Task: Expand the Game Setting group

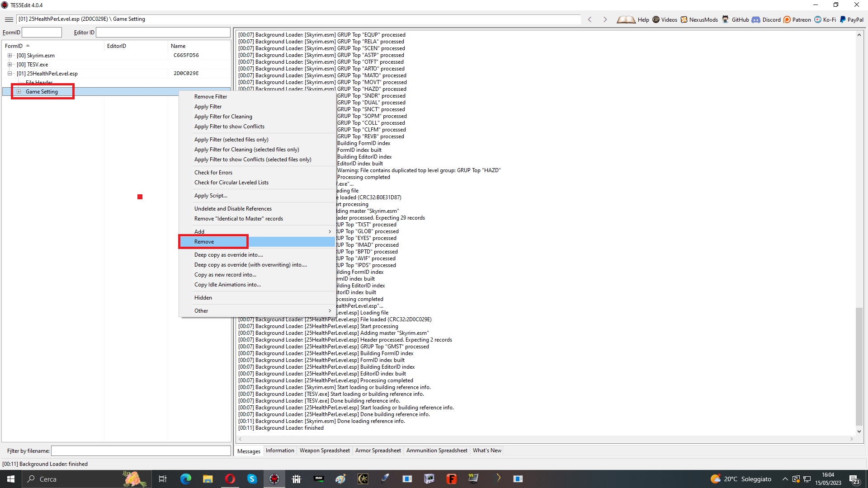Action: click(x=19, y=92)
